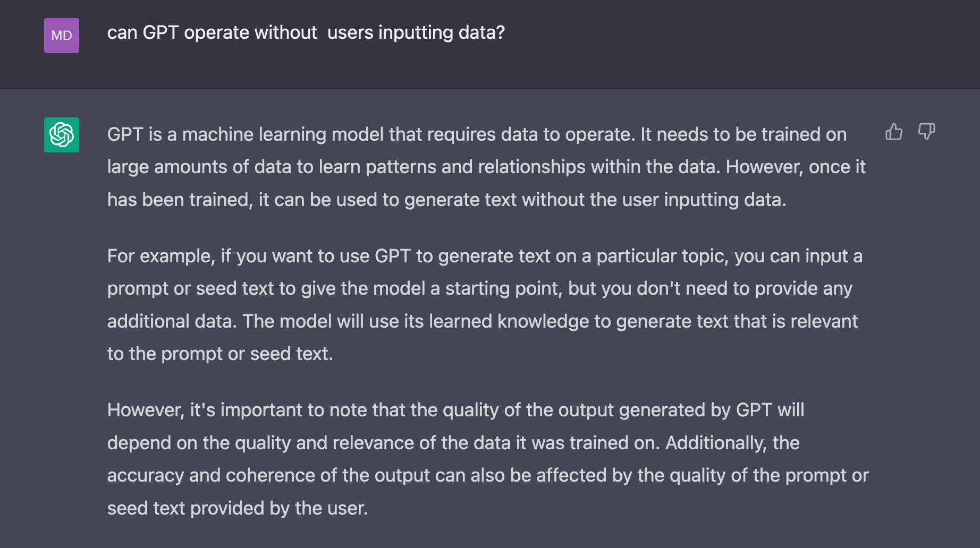Click the thumbs down feedback icon
The image size is (980, 548).
click(x=926, y=132)
